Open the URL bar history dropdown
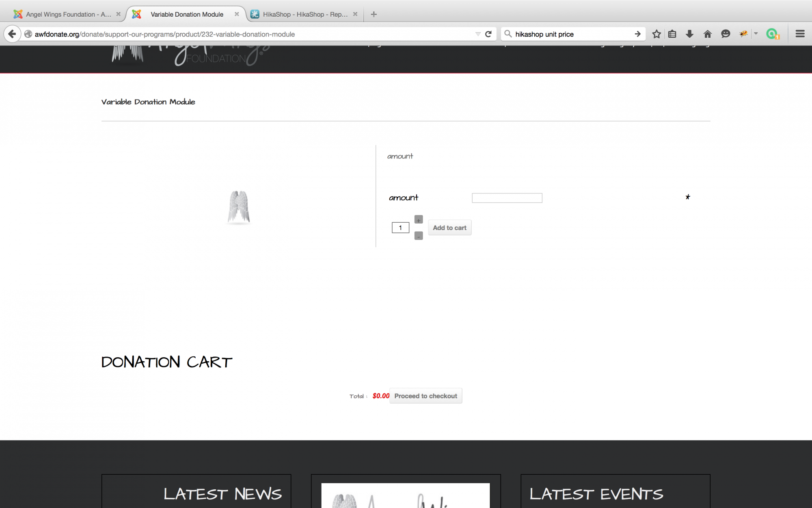The width and height of the screenshot is (812, 508). click(478, 34)
